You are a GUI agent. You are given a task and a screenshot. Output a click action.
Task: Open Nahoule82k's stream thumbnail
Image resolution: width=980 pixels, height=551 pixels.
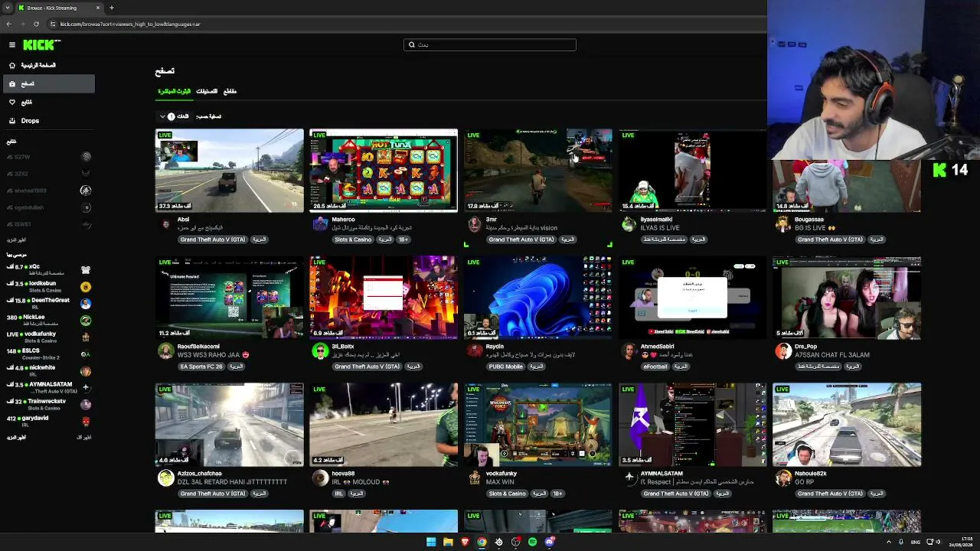coord(847,425)
